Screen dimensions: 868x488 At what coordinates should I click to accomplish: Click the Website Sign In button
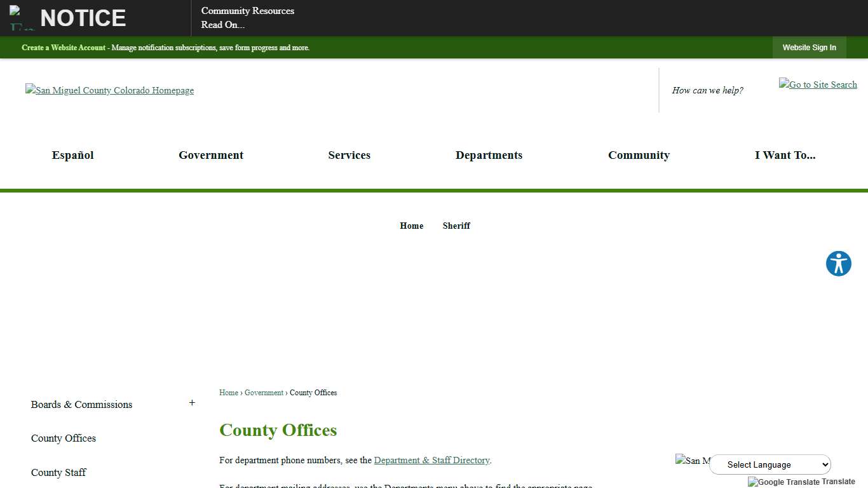click(x=809, y=47)
